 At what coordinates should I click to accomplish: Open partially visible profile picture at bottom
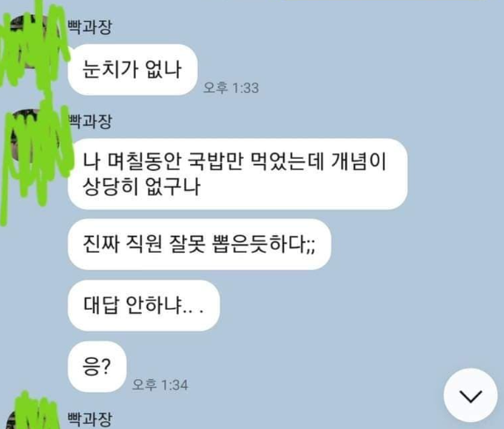tap(32, 417)
